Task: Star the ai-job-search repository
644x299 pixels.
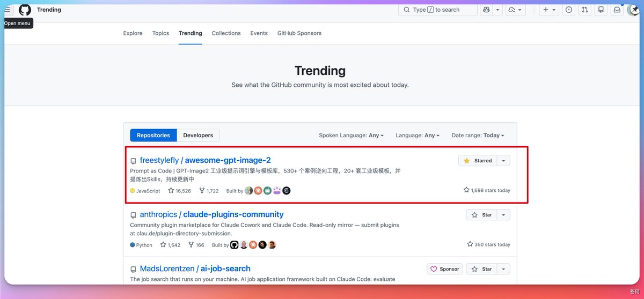Action: click(x=481, y=269)
